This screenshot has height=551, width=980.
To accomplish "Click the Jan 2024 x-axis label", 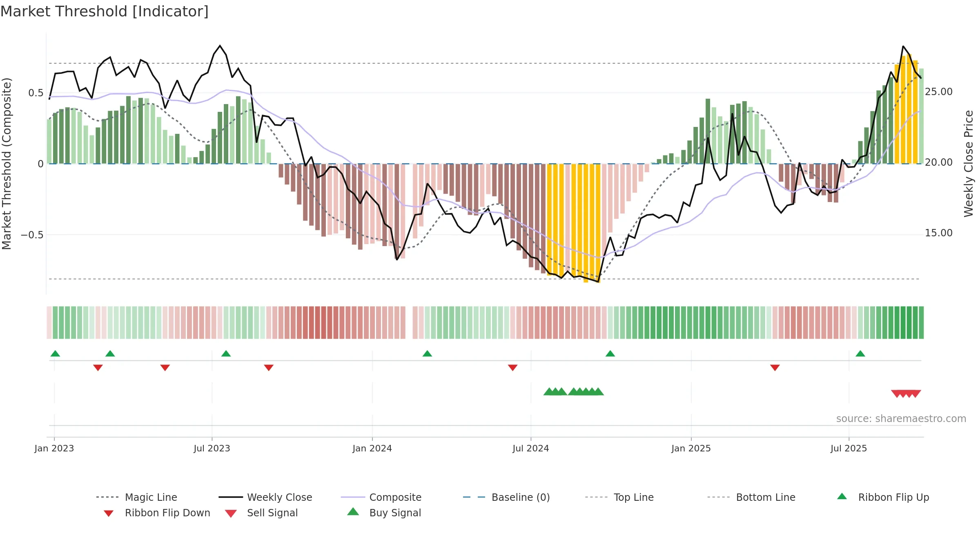I will coord(372,448).
